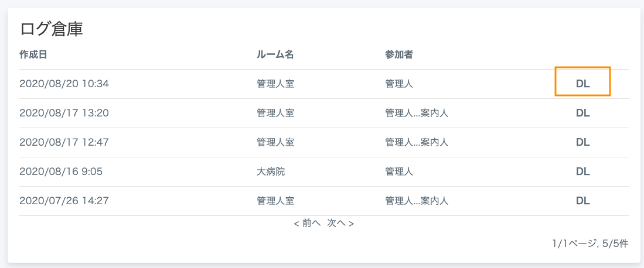The image size is (644, 268).
Task: Select the 2020/08/20 10:34 date cell
Action: (x=64, y=84)
